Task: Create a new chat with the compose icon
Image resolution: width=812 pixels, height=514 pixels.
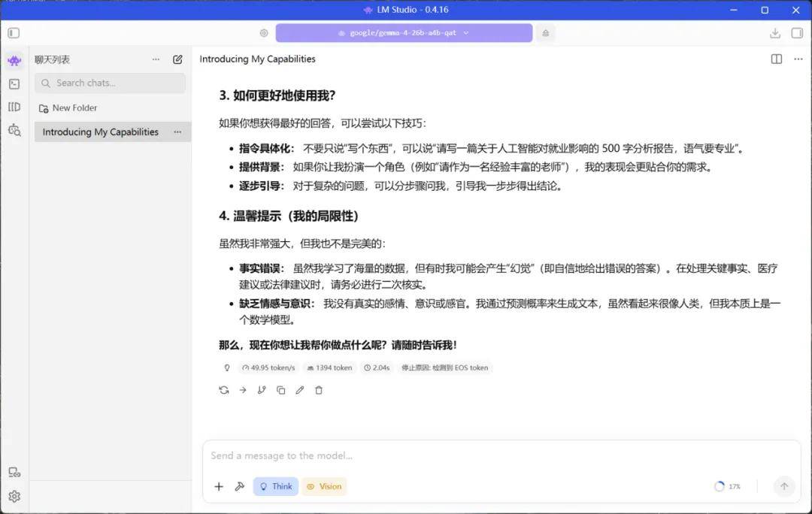Action: pyautogui.click(x=177, y=59)
